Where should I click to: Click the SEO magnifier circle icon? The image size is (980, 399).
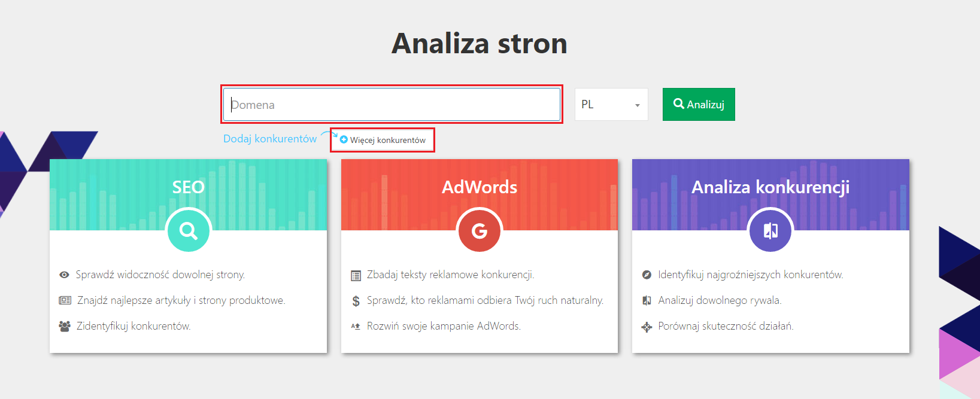(188, 230)
